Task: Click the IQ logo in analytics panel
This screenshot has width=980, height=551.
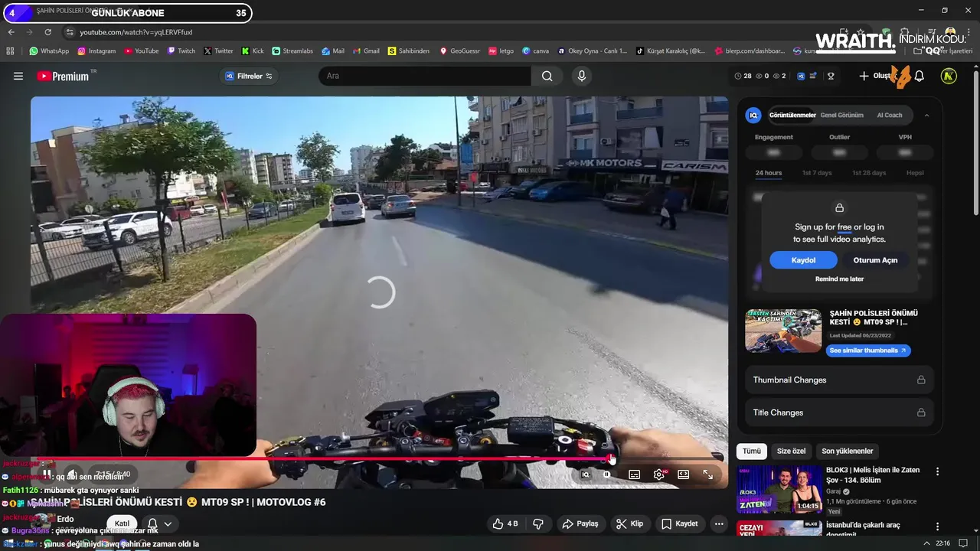Action: point(753,115)
